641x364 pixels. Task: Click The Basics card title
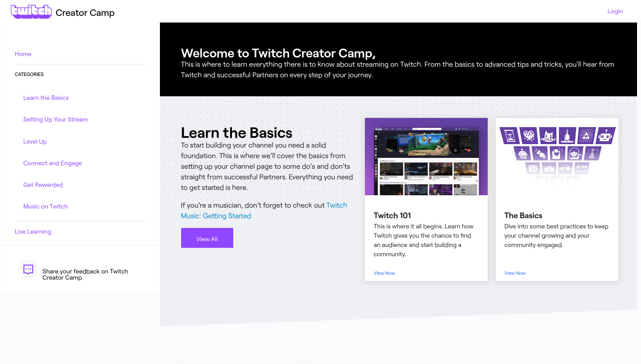point(523,216)
